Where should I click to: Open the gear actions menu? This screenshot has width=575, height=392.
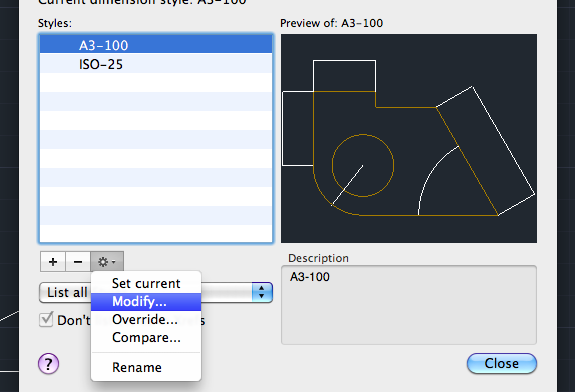pos(107,262)
